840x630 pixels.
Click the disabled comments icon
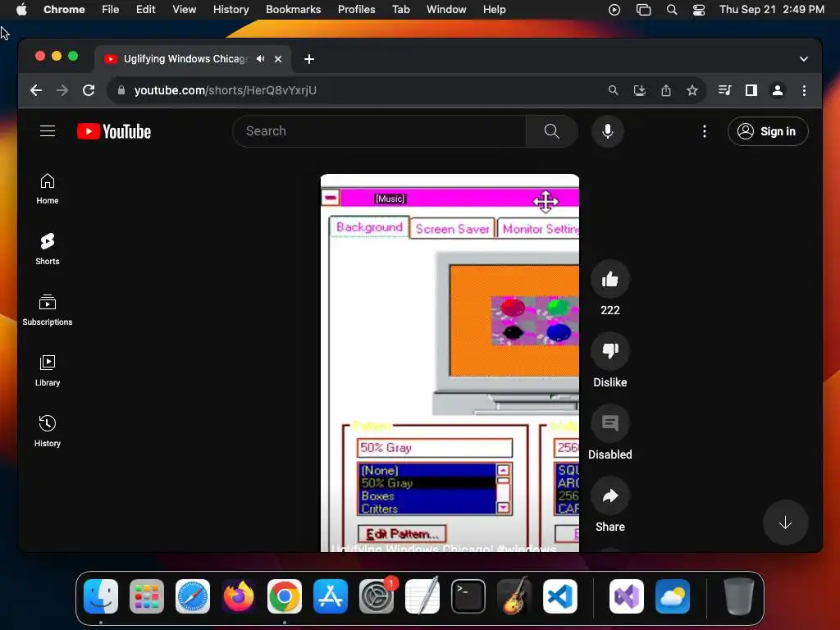(x=610, y=423)
